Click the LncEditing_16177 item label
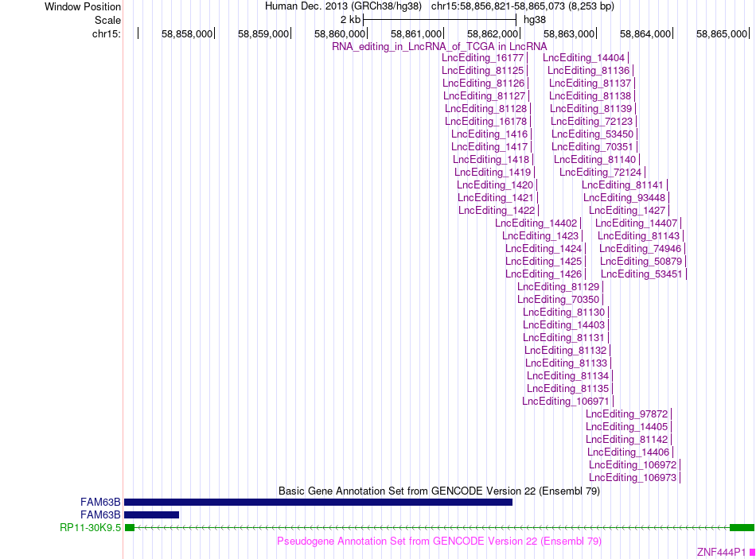The image size is (756, 559). pyautogui.click(x=482, y=58)
